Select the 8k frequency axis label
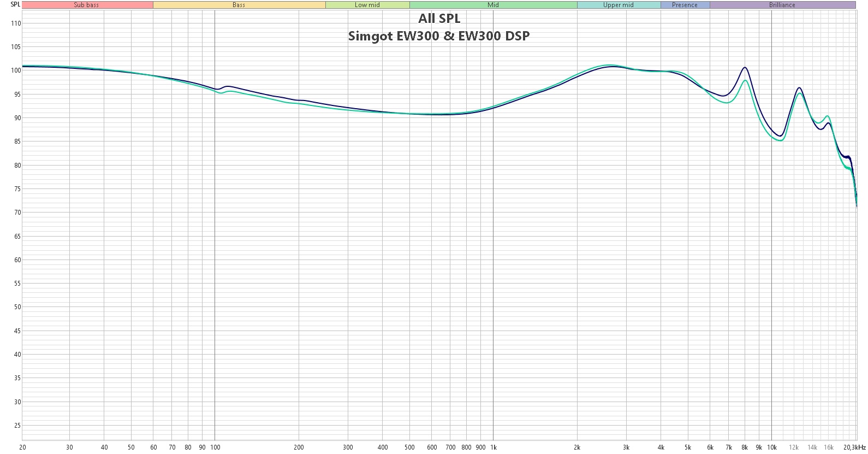The height and width of the screenshot is (454, 868). click(x=745, y=447)
